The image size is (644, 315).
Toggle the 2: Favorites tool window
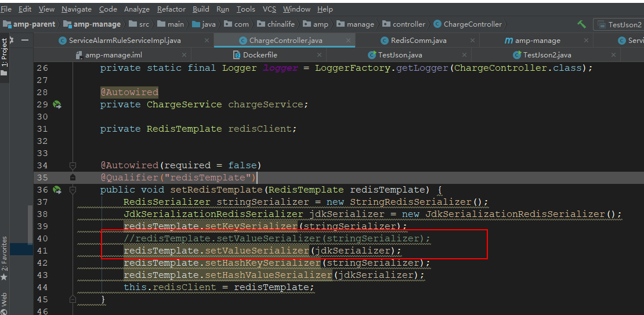coord(4,258)
